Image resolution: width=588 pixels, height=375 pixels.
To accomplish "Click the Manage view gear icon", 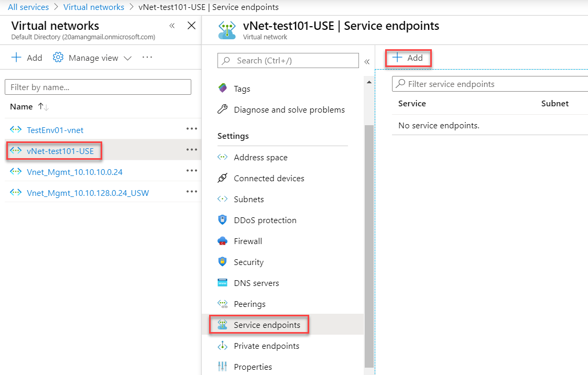I will (x=58, y=58).
